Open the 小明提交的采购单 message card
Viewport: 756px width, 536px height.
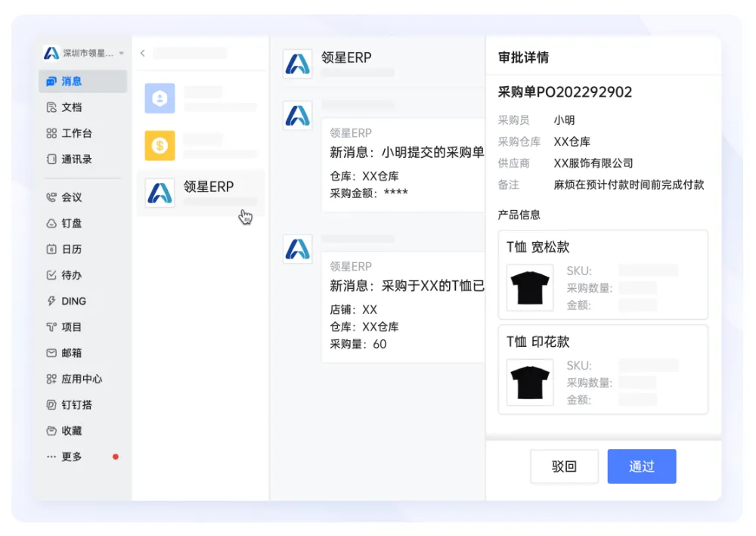pos(403,164)
